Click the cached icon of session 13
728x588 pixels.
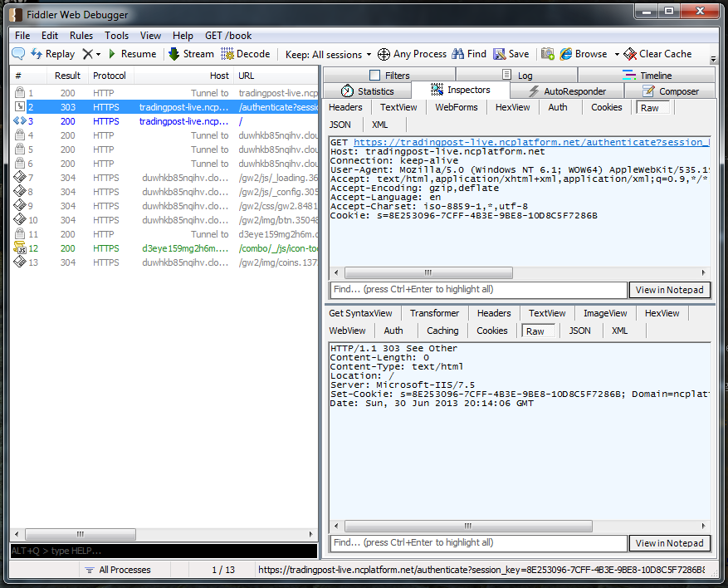tap(19, 262)
